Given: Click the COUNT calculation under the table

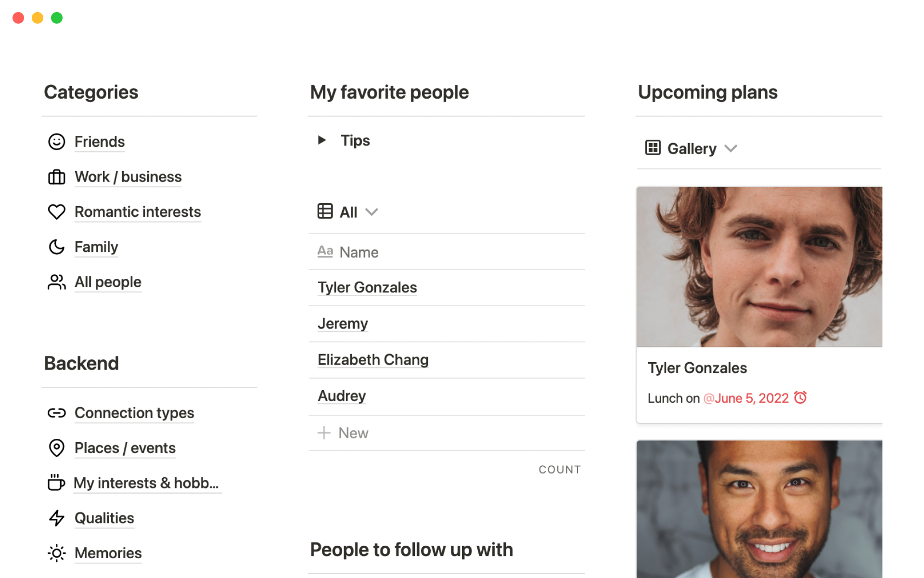Looking at the screenshot, I should [559, 470].
